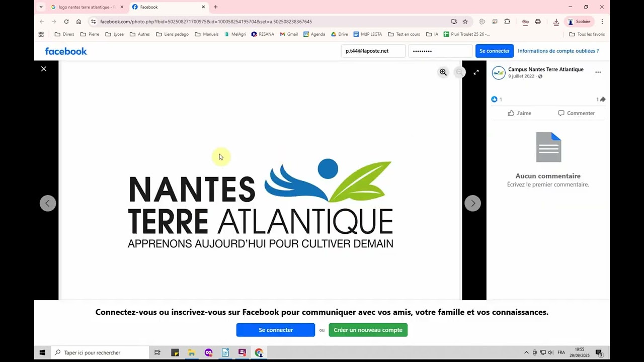Viewport: 644px width, 362px height.
Task: Click the Windows taskbar search box
Action: pyautogui.click(x=100, y=352)
